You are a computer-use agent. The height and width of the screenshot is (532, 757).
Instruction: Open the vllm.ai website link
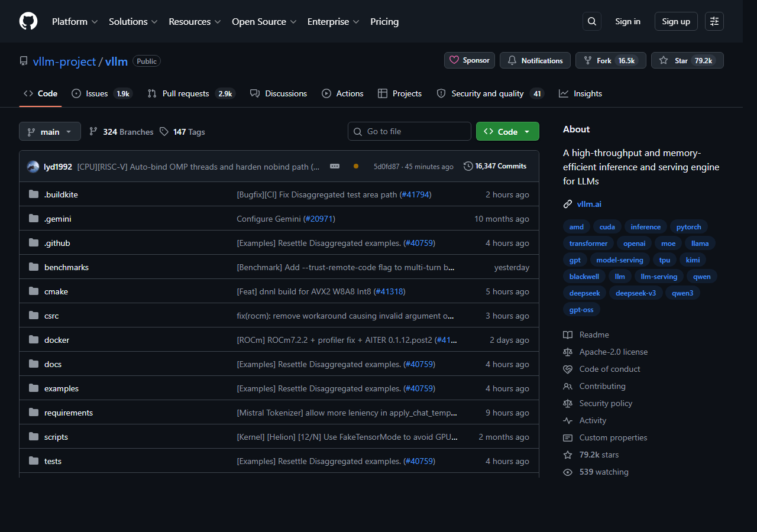point(589,204)
